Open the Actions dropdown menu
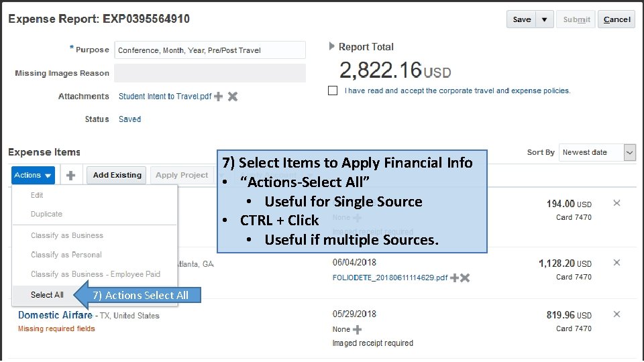644x362 pixels. coord(33,175)
